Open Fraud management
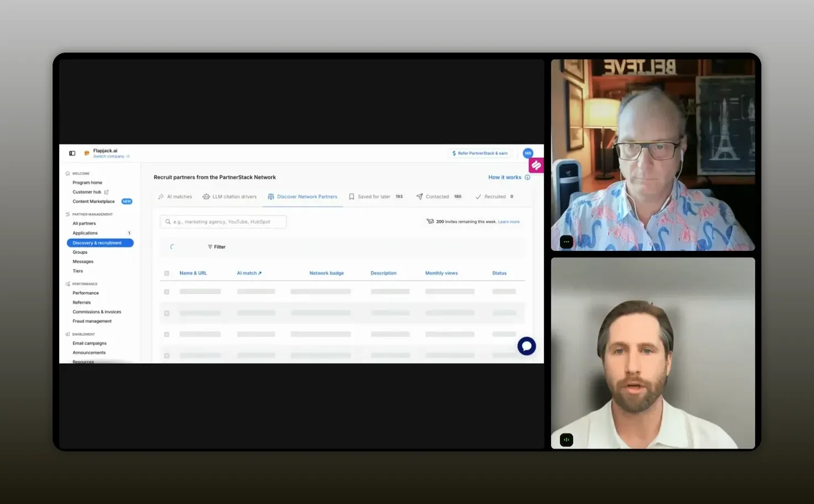 tap(92, 321)
